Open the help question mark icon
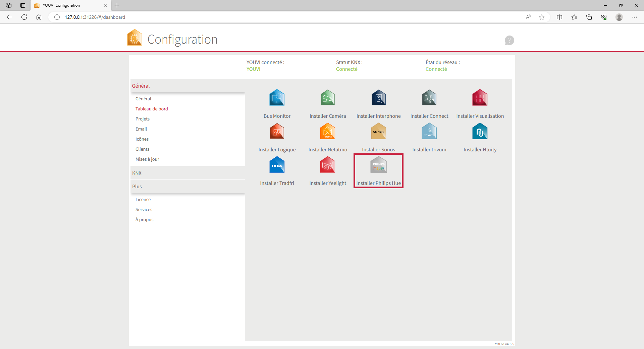 pos(509,40)
